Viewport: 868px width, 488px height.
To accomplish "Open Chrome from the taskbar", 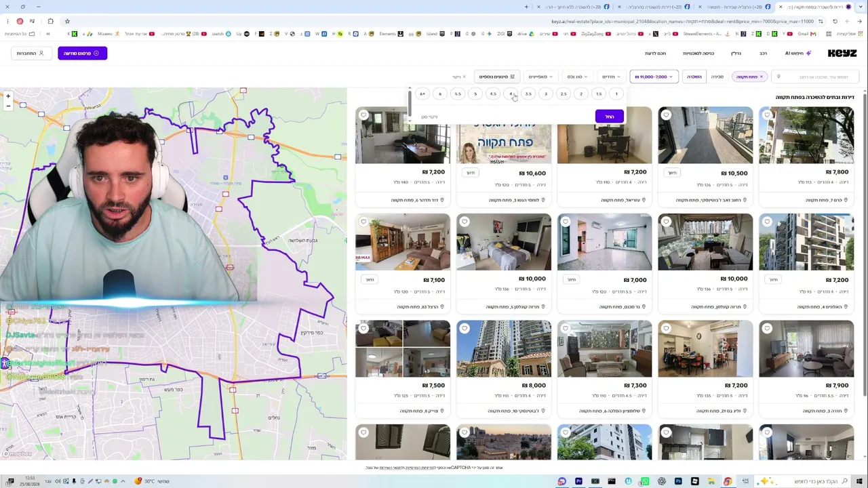I will (728, 481).
